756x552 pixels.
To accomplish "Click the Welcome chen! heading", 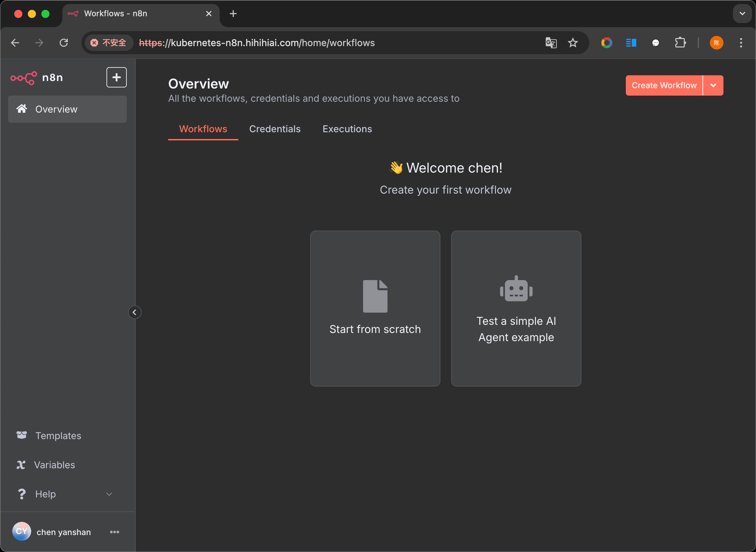I will [446, 168].
